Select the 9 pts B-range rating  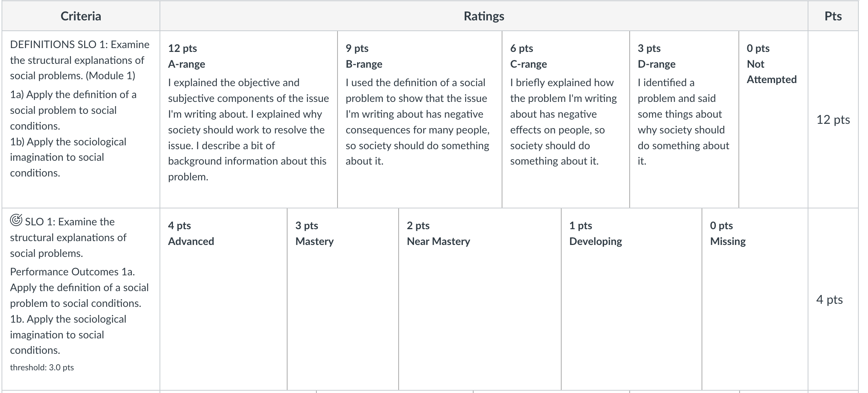click(x=420, y=120)
